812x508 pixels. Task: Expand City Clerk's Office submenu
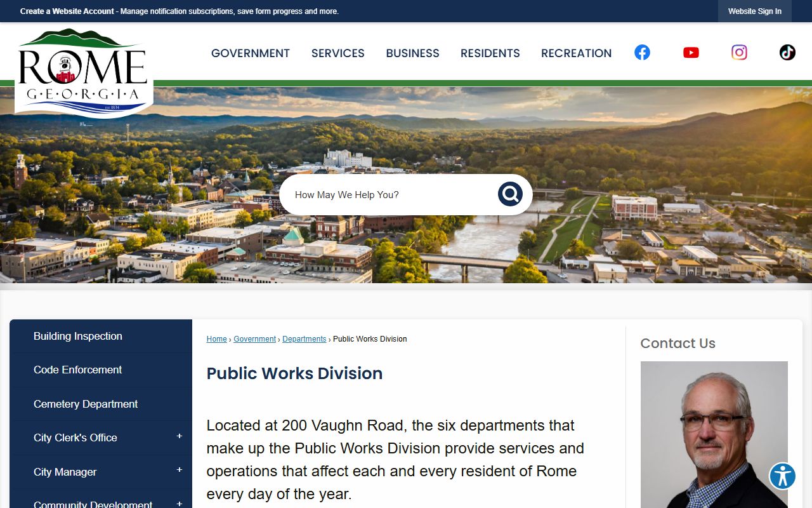(x=180, y=436)
